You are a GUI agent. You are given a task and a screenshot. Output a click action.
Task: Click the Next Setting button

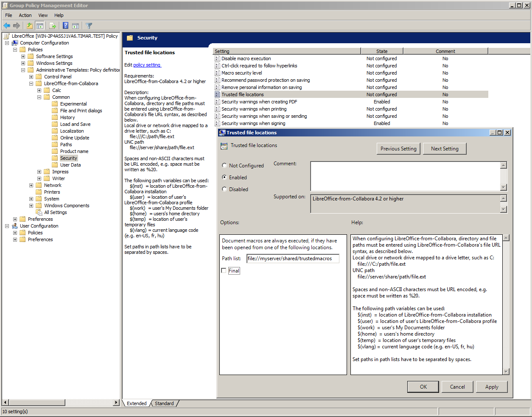tap(445, 149)
